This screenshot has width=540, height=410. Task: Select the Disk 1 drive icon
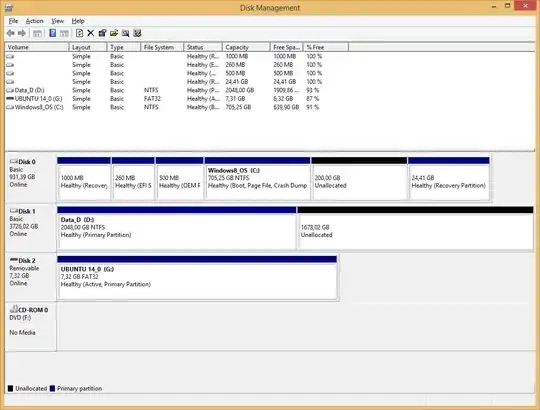13,211
